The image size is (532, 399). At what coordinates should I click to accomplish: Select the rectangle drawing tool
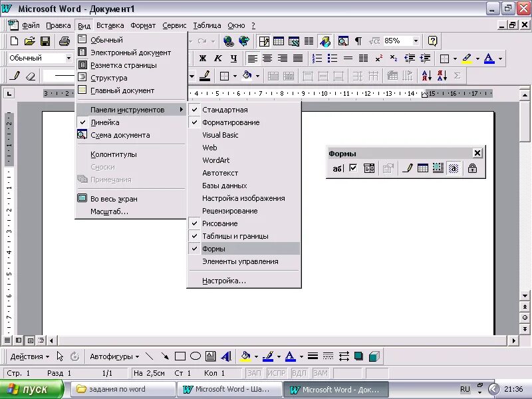click(x=180, y=356)
